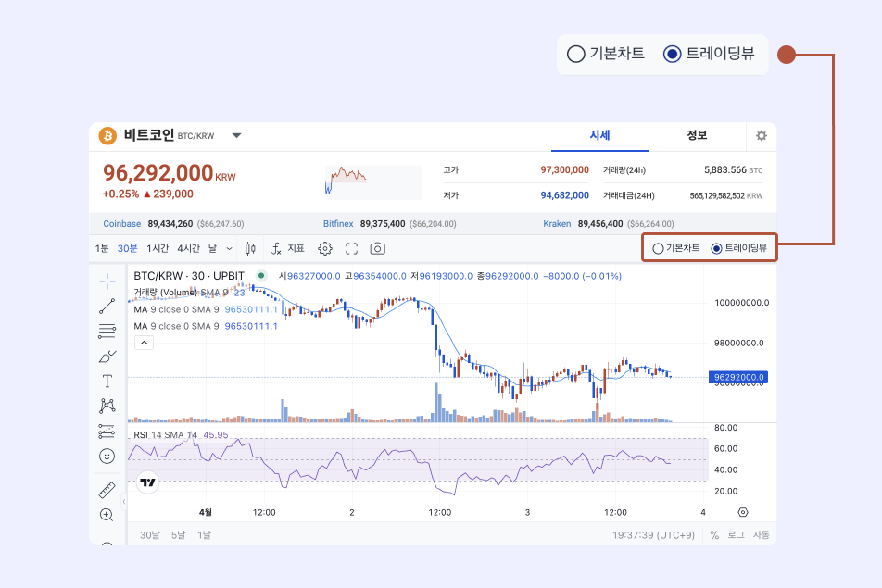Set the interval to 날
Screen dimensions: 882x588
click(213, 248)
